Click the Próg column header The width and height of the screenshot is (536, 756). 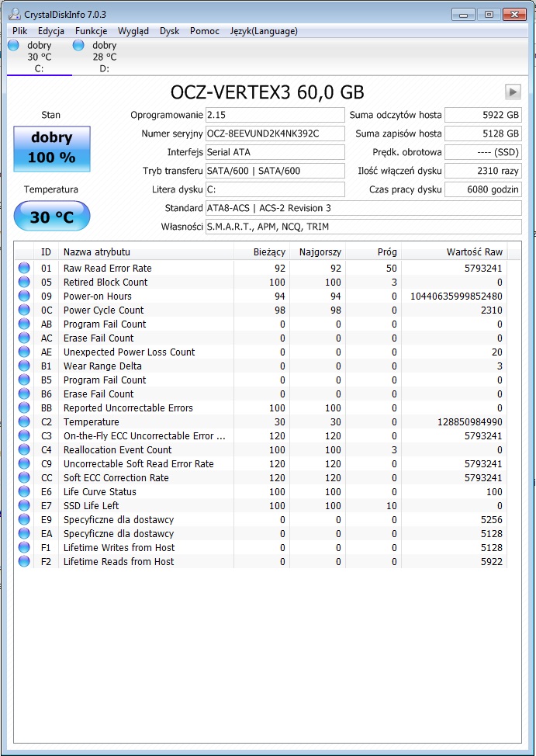click(374, 251)
